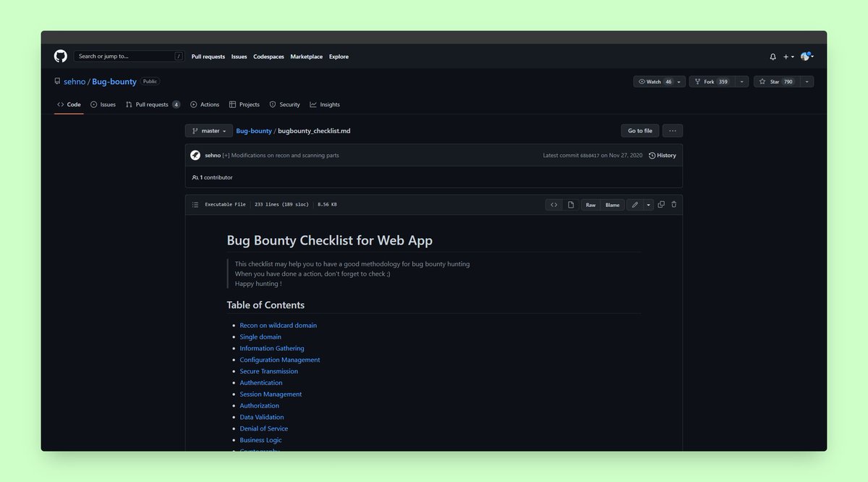Click the 1 contributor text
This screenshot has height=482, width=868.
[213, 177]
